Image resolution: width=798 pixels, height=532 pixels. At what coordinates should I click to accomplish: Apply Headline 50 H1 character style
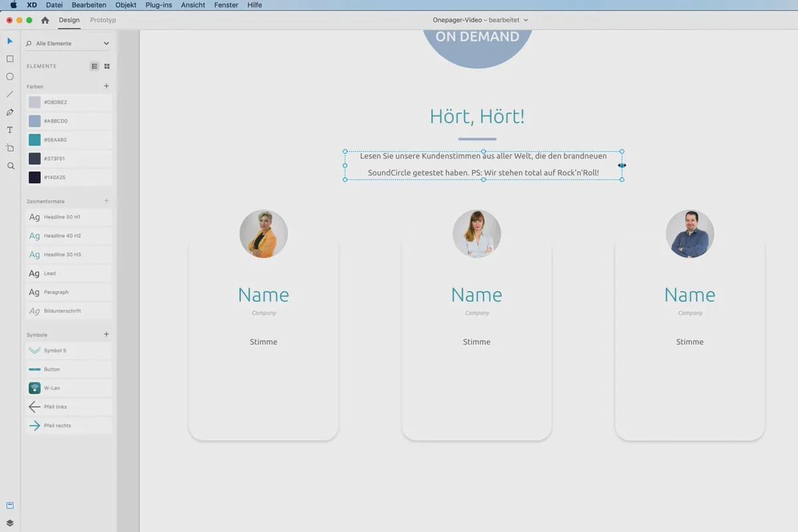[x=69, y=217]
